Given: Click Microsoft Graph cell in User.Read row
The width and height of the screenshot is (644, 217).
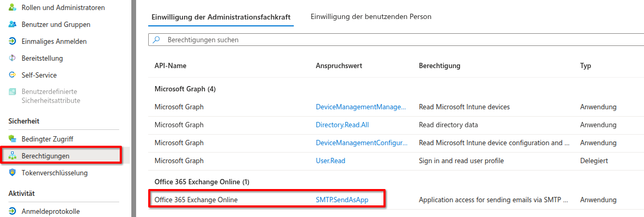Looking at the screenshot, I should [x=179, y=161].
